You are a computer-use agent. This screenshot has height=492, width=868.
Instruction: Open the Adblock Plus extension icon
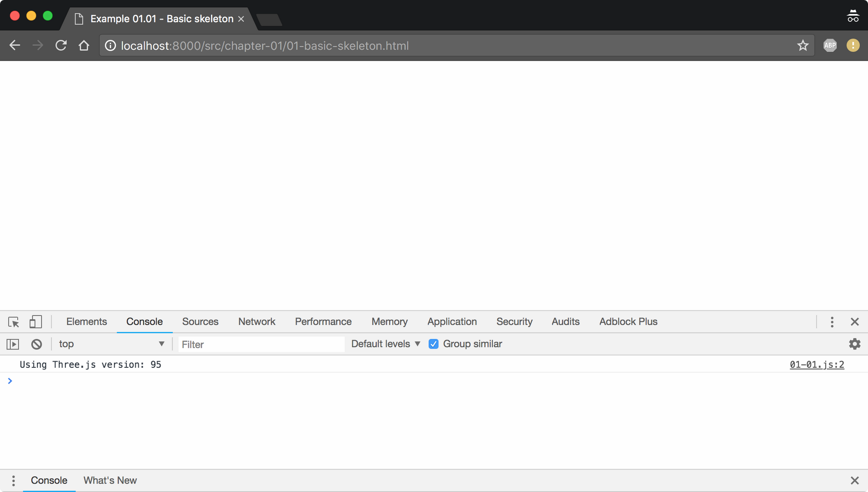tap(830, 45)
